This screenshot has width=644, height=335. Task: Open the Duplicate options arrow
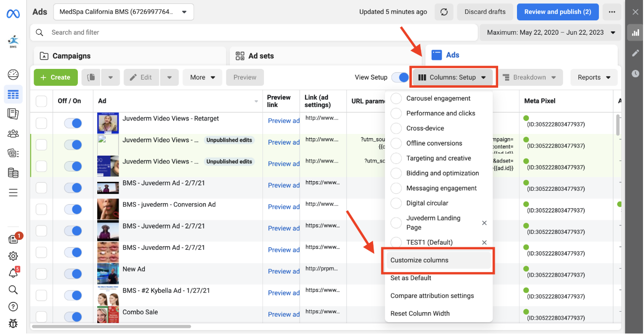(111, 77)
